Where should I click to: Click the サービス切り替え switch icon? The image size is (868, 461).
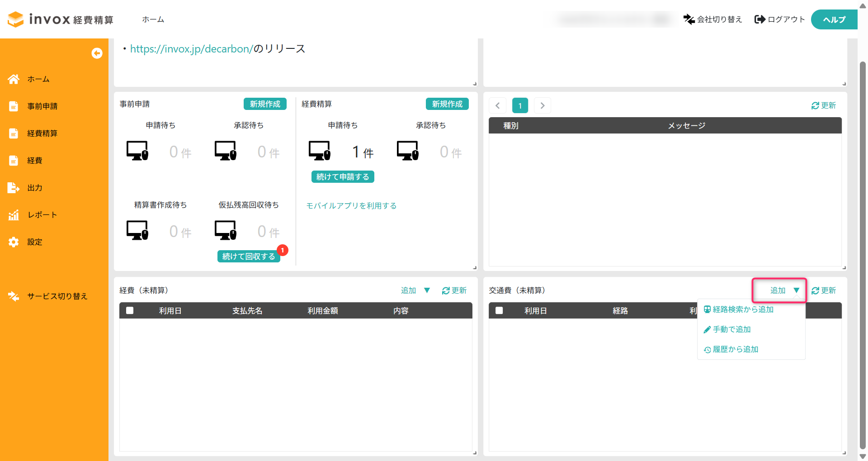coord(14,296)
